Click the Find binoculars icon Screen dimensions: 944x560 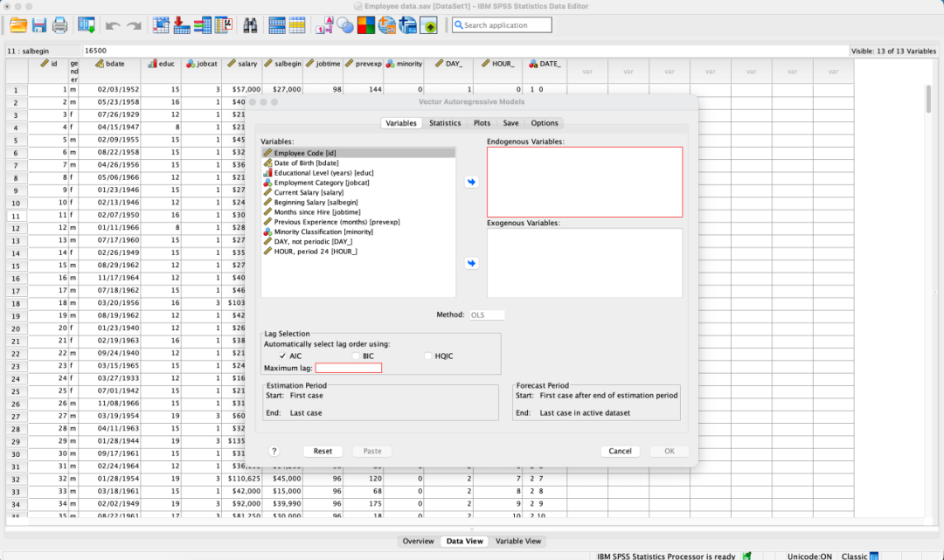tap(250, 25)
